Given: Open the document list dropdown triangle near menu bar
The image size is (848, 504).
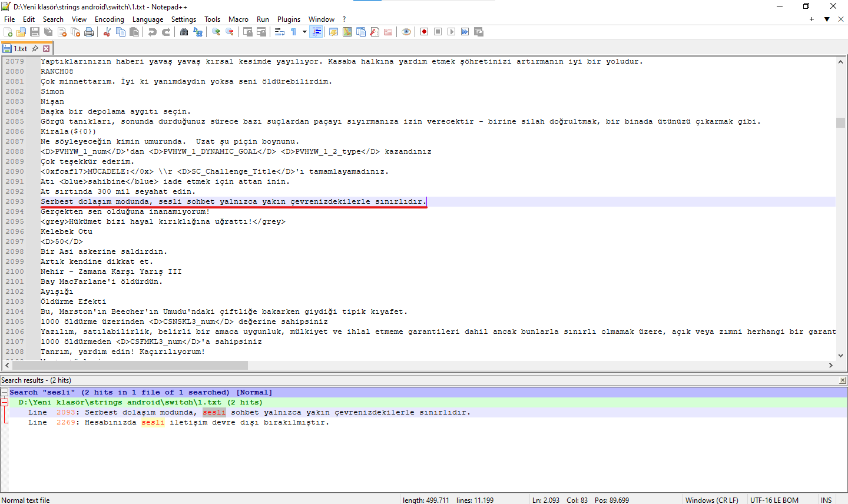Looking at the screenshot, I should pyautogui.click(x=827, y=19).
